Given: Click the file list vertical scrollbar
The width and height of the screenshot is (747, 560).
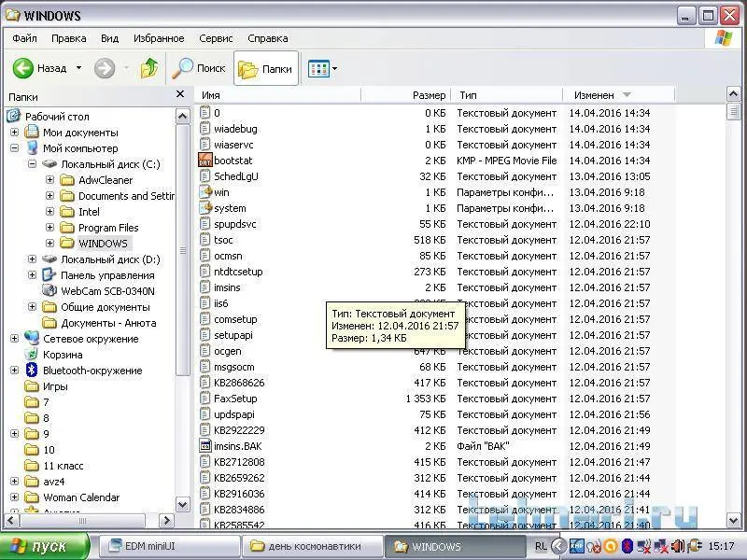Looking at the screenshot, I should (x=733, y=308).
